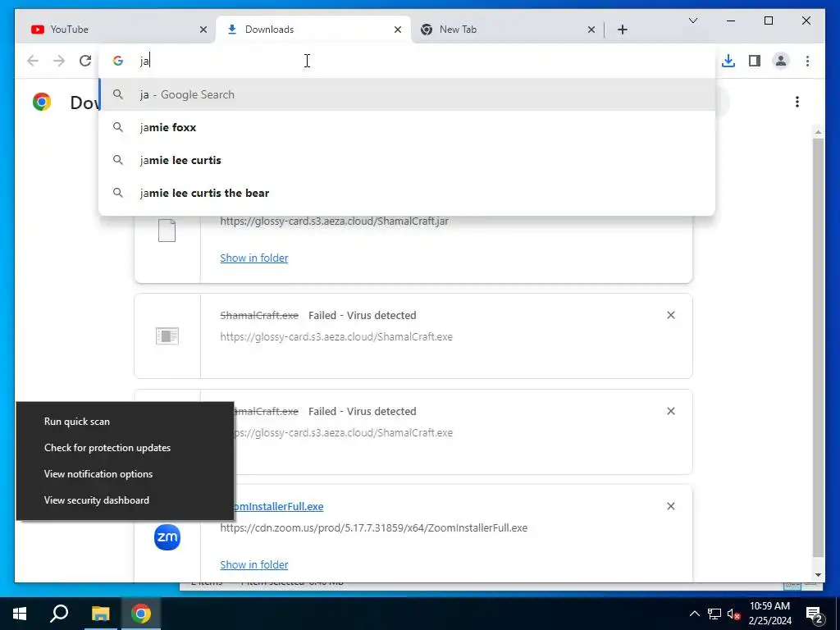
Task: Click the scrollbar down arrow
Action: click(x=818, y=575)
